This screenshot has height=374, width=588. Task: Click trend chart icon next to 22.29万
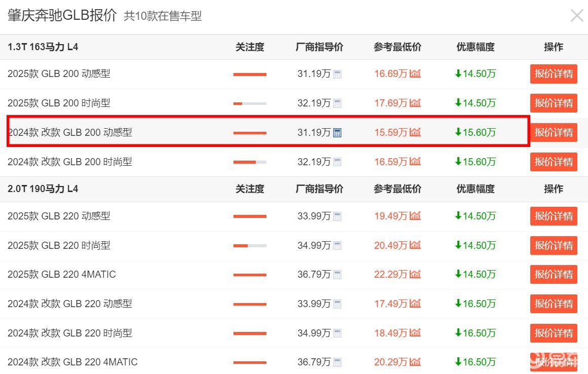[x=415, y=275]
